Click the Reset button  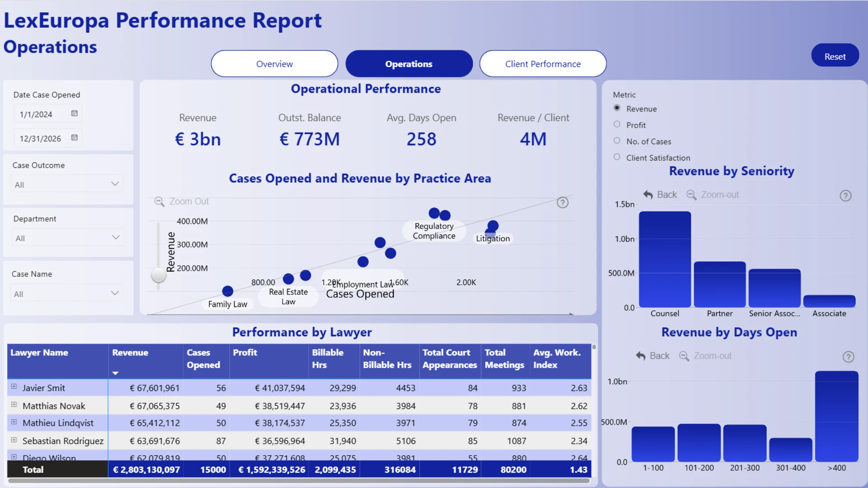[x=835, y=56]
